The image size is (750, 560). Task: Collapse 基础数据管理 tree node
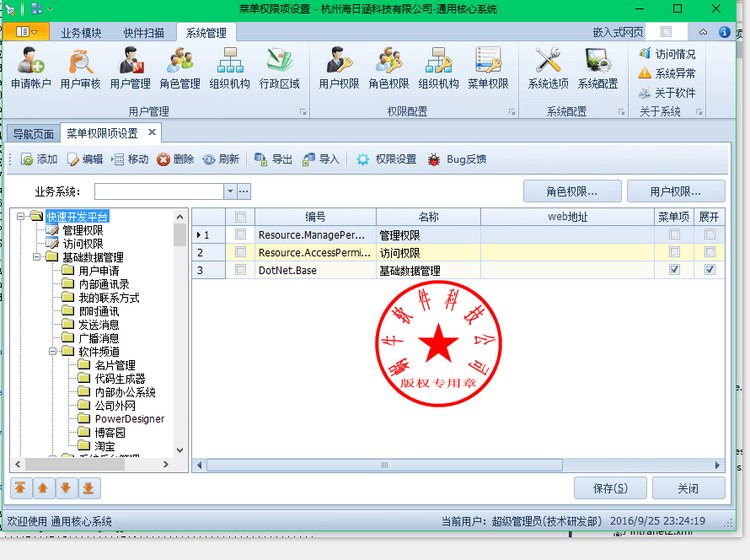click(37, 257)
